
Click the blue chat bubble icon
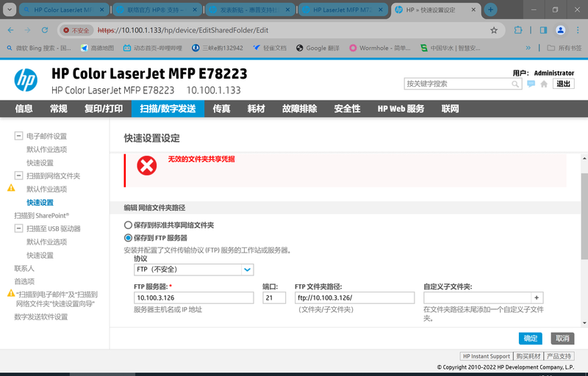click(531, 84)
